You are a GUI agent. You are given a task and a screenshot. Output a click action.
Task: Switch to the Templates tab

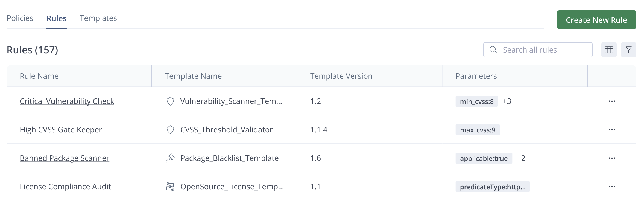point(98,18)
